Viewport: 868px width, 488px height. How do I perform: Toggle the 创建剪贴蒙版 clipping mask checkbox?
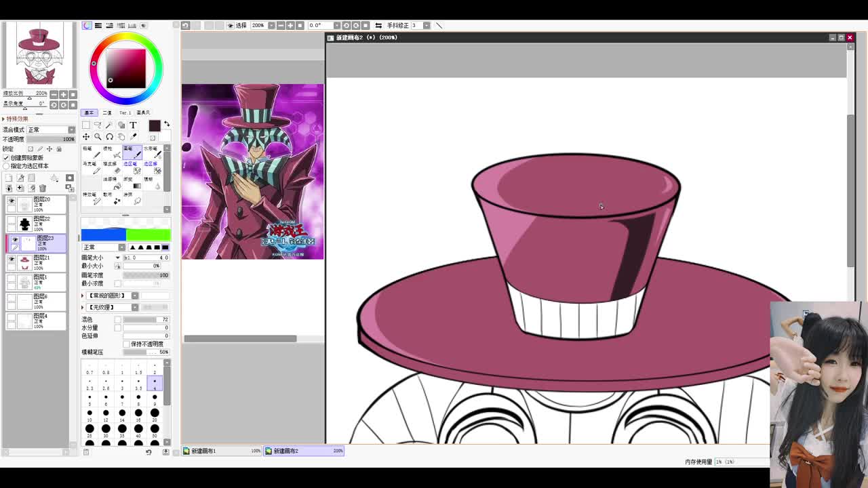(x=6, y=158)
